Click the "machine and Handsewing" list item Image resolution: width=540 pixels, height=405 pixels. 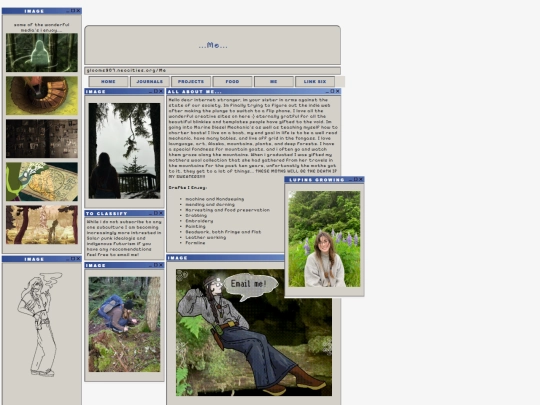click(215, 199)
